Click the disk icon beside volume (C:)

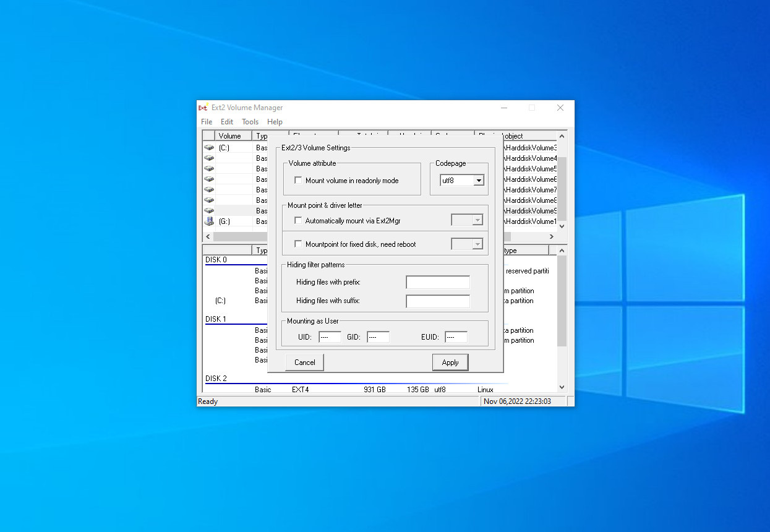[x=208, y=147]
